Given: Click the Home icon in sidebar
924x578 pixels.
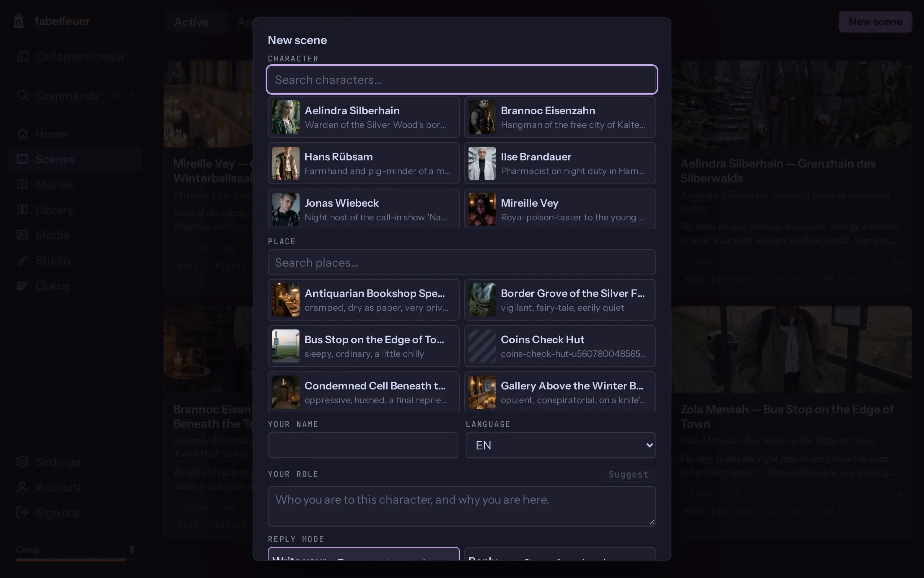Looking at the screenshot, I should pos(22,134).
